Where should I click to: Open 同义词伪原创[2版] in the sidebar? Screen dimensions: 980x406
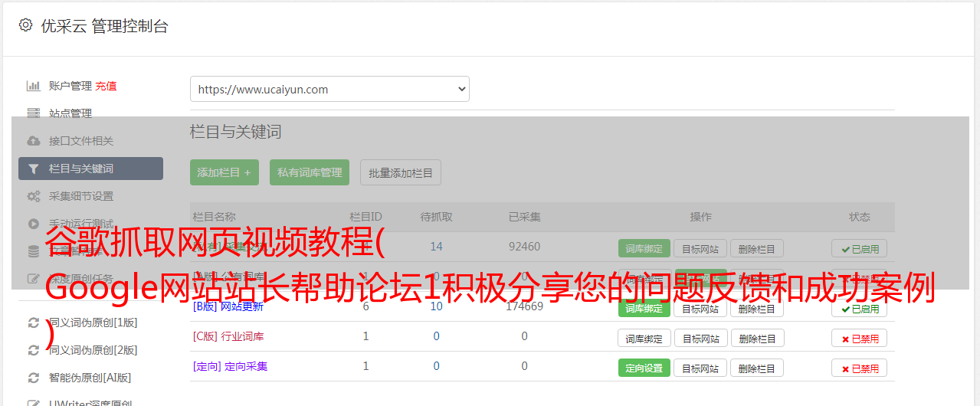[93, 350]
